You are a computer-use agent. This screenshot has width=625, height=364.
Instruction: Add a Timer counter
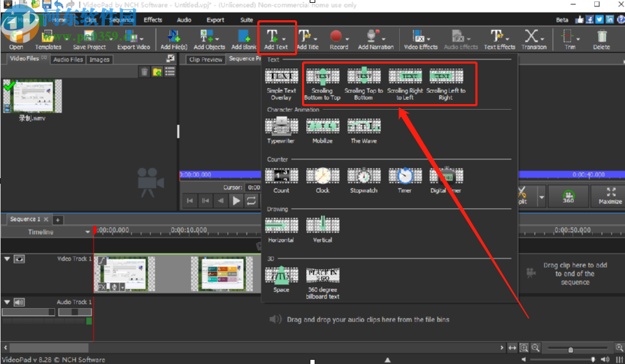pos(405,180)
